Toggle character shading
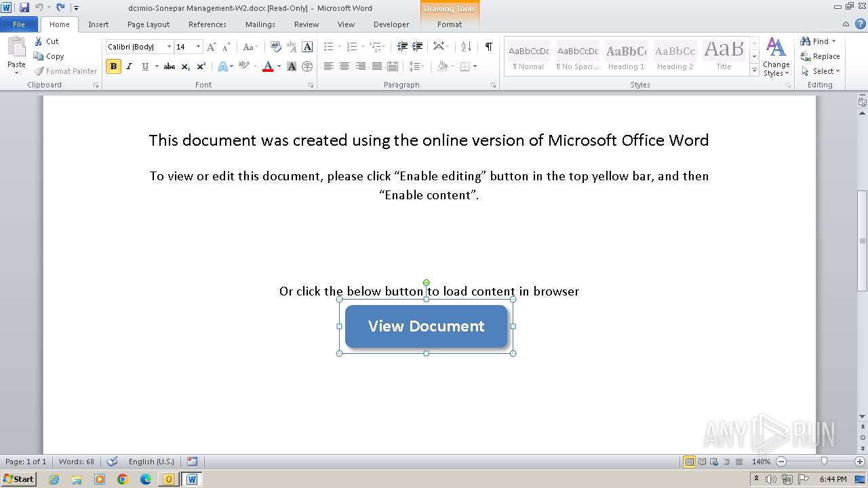The width and height of the screenshot is (868, 488). tap(292, 66)
